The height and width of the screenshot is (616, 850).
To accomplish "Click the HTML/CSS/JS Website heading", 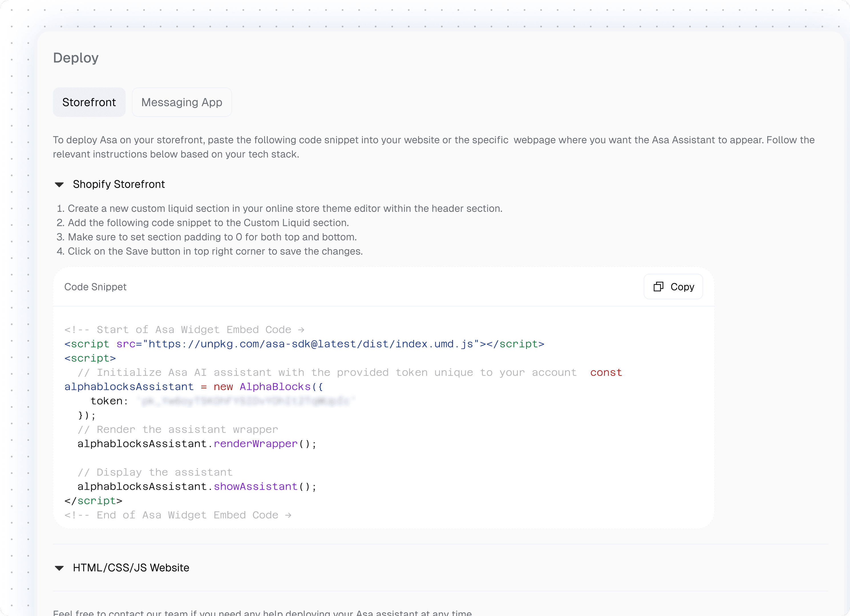I will coord(131,568).
